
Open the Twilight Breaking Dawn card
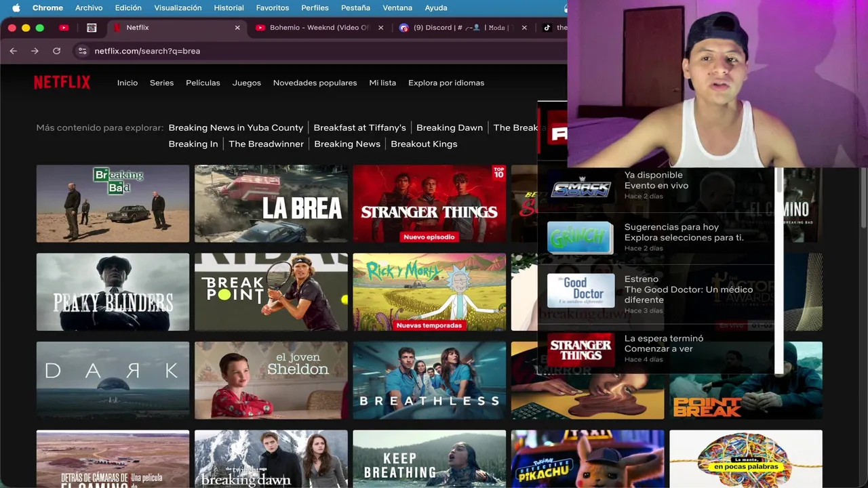[x=271, y=459]
